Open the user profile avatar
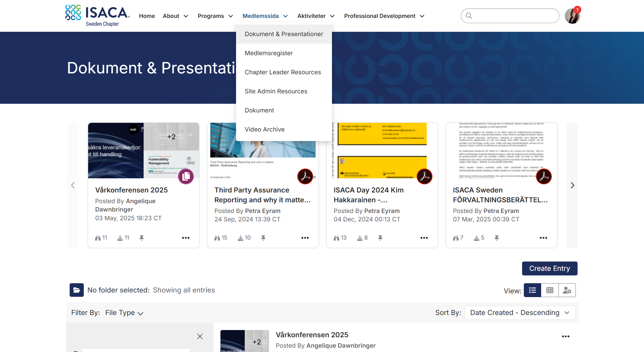644x352 pixels. (x=572, y=16)
